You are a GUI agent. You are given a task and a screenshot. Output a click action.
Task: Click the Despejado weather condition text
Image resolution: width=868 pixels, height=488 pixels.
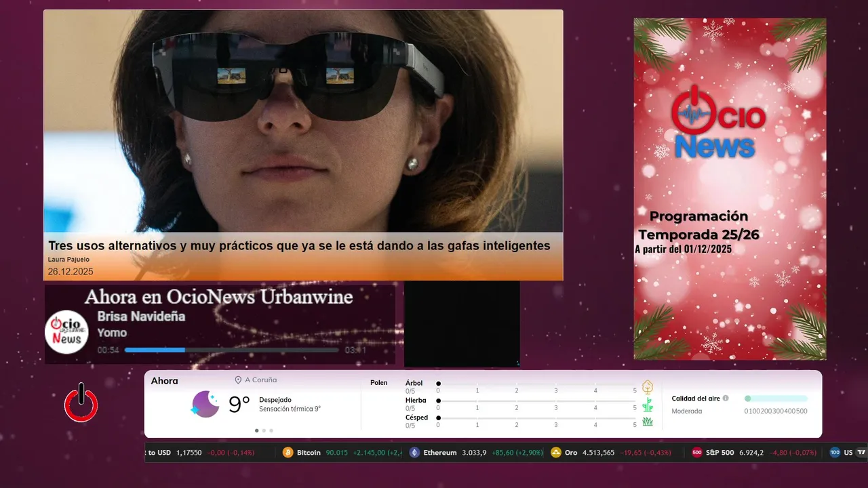(275, 400)
